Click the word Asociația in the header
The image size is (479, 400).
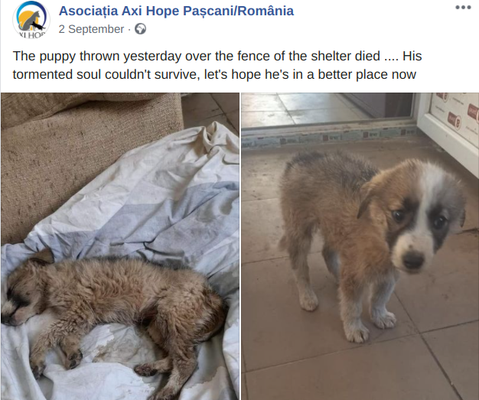[x=88, y=11]
